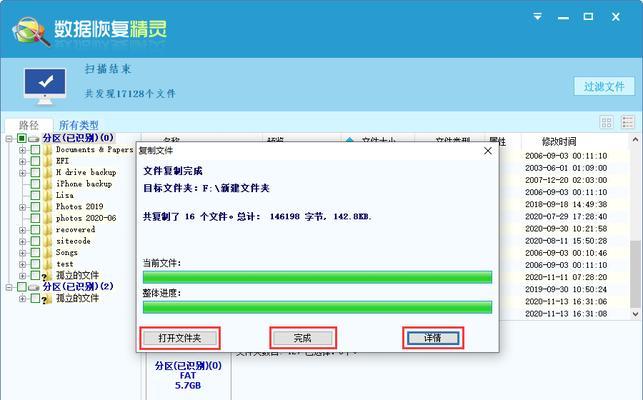Click the Documents & Papers folder icon

(x=48, y=150)
